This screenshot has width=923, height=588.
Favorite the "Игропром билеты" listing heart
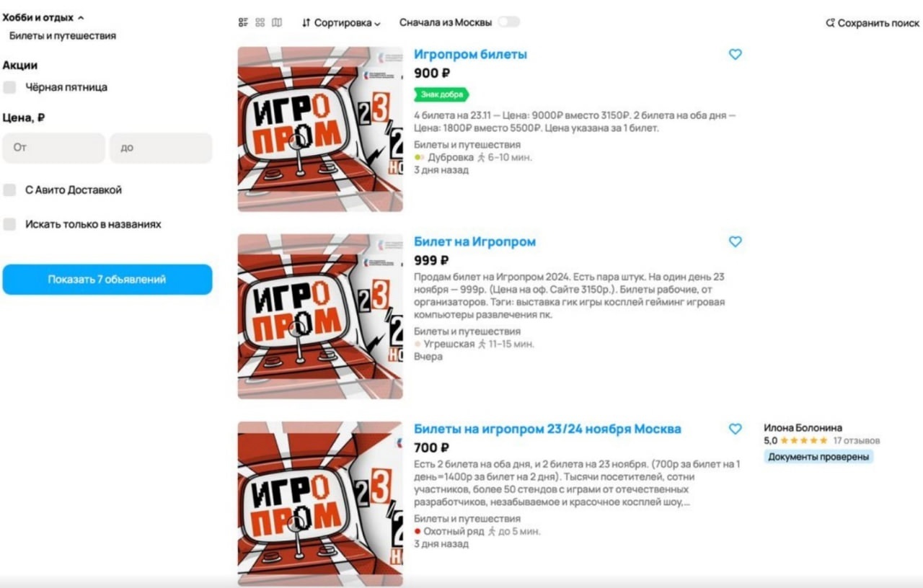click(x=735, y=54)
